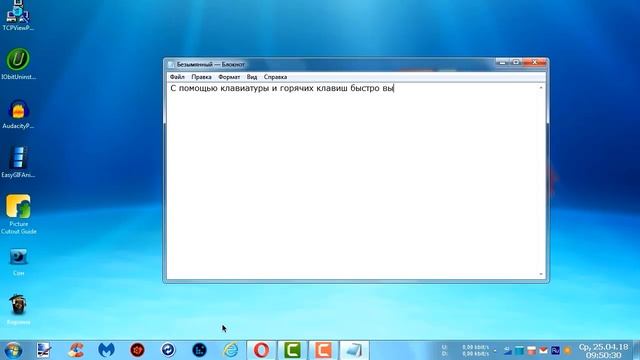Viewport: 640px width, 360px height.
Task: Open the Корзина recycle bin icon
Action: (x=18, y=309)
